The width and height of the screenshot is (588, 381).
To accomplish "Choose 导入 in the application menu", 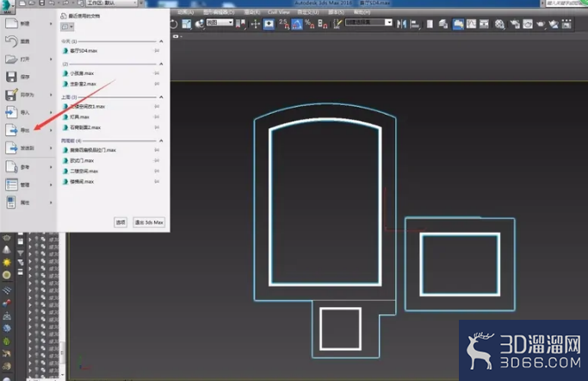I will tap(27, 112).
